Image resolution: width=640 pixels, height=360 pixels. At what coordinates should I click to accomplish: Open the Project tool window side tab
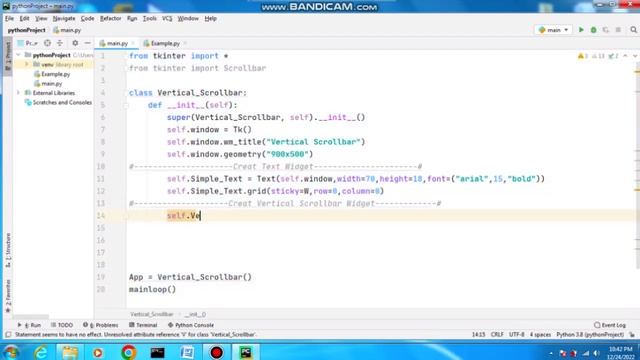[x=7, y=56]
